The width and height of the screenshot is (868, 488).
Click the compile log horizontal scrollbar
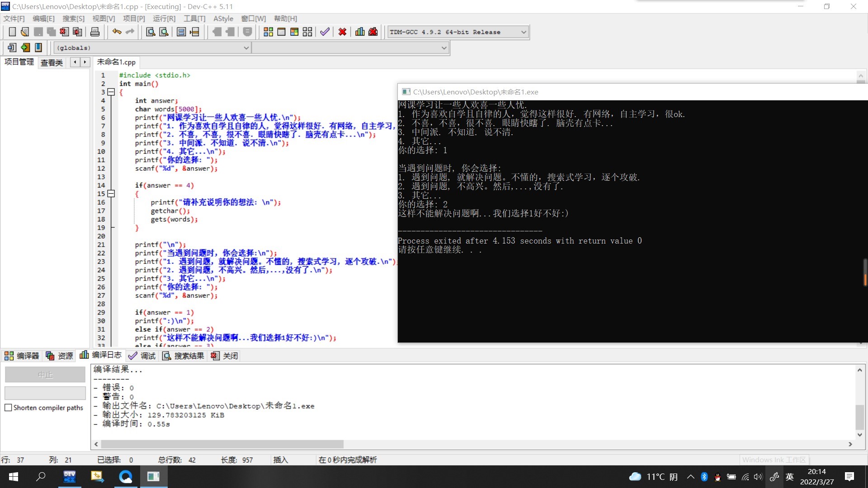coord(222,444)
